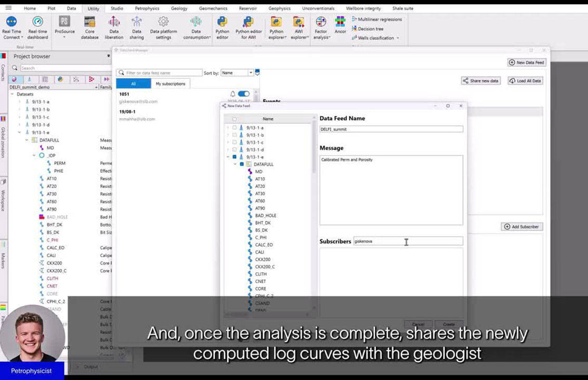Click the Subscribers input field

(408, 242)
